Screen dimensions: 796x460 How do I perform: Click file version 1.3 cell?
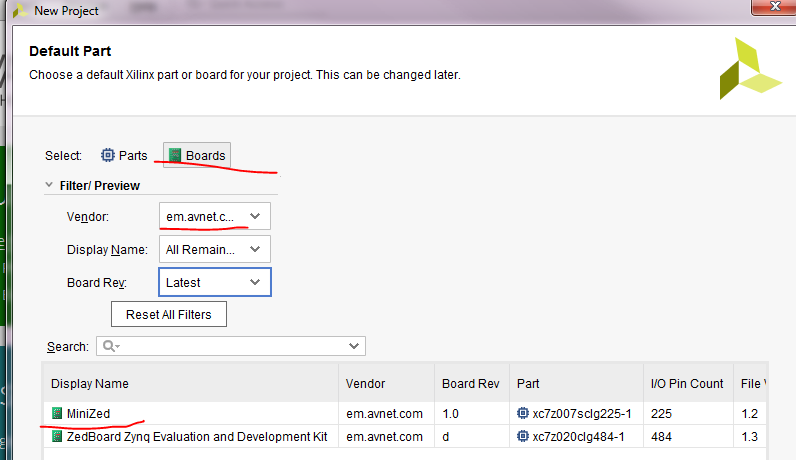pyautogui.click(x=750, y=437)
